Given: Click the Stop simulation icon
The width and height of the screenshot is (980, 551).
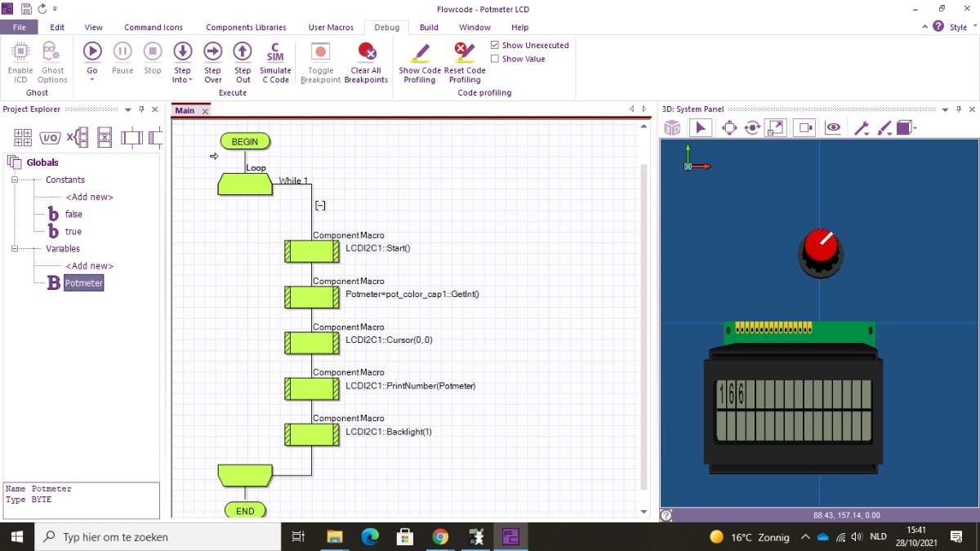Looking at the screenshot, I should tap(153, 51).
